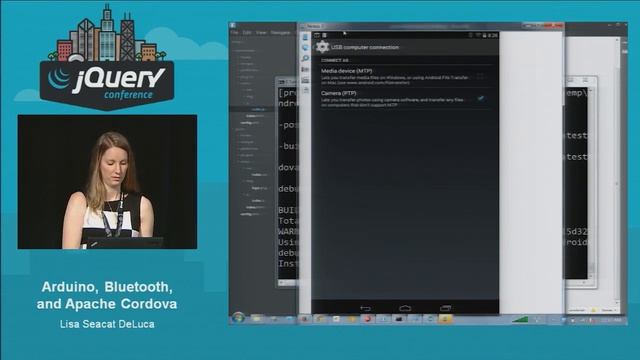Uncheck the Camera (PTP) checkbox
This screenshot has width=640, height=360.
pos(481,98)
